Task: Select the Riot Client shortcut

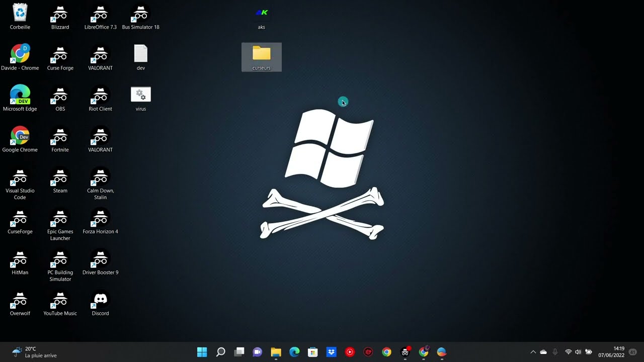Action: 100,98
